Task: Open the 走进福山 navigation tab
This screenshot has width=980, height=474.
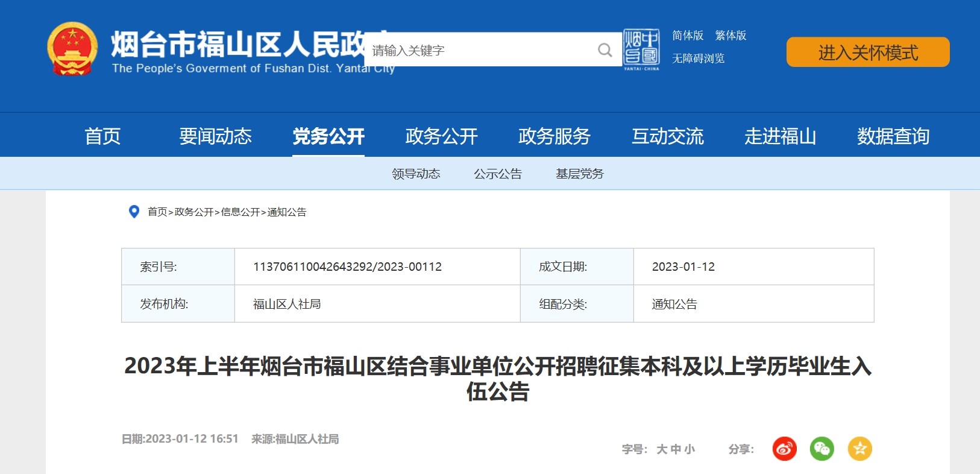Action: tap(781, 136)
